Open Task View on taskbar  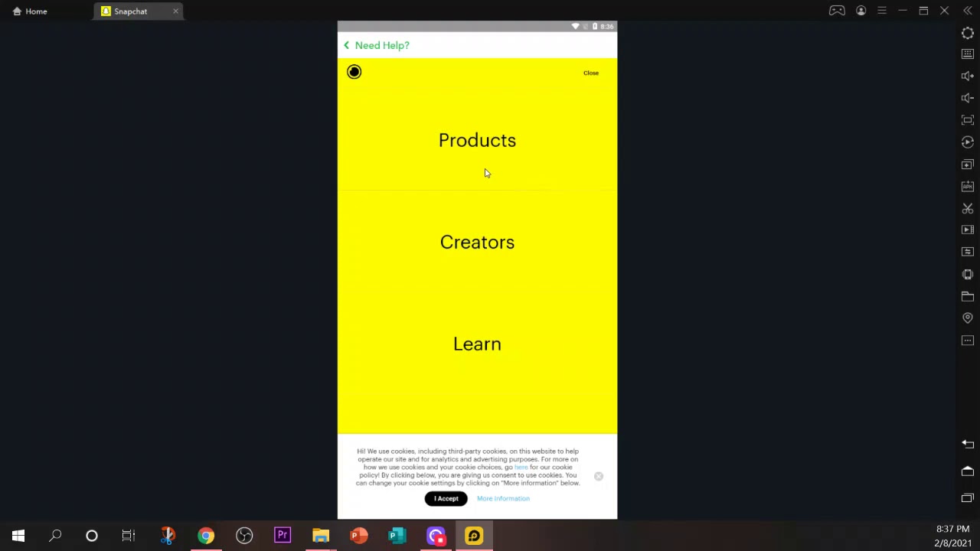click(x=129, y=536)
